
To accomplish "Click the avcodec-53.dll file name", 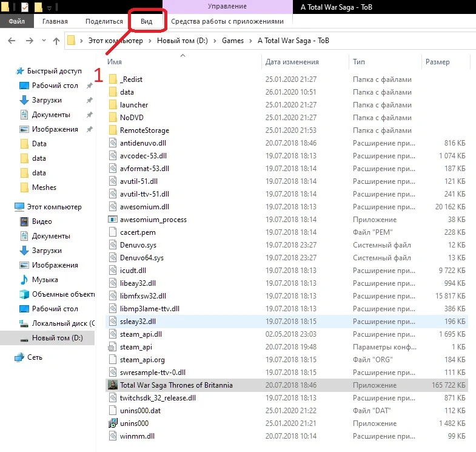I will coord(143,155).
